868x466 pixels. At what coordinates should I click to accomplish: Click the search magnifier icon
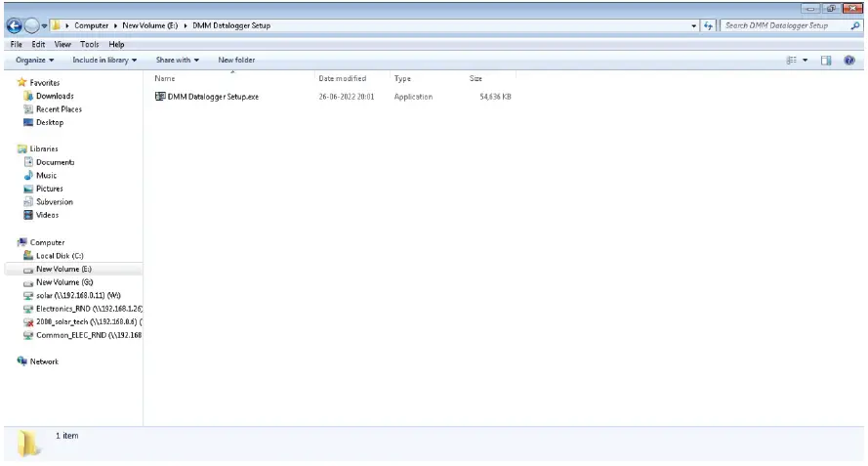click(856, 25)
